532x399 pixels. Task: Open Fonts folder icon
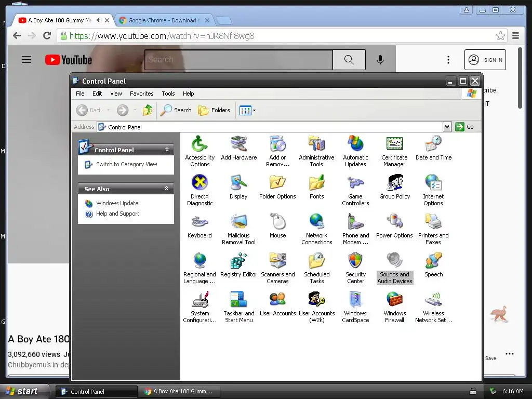coord(316,187)
